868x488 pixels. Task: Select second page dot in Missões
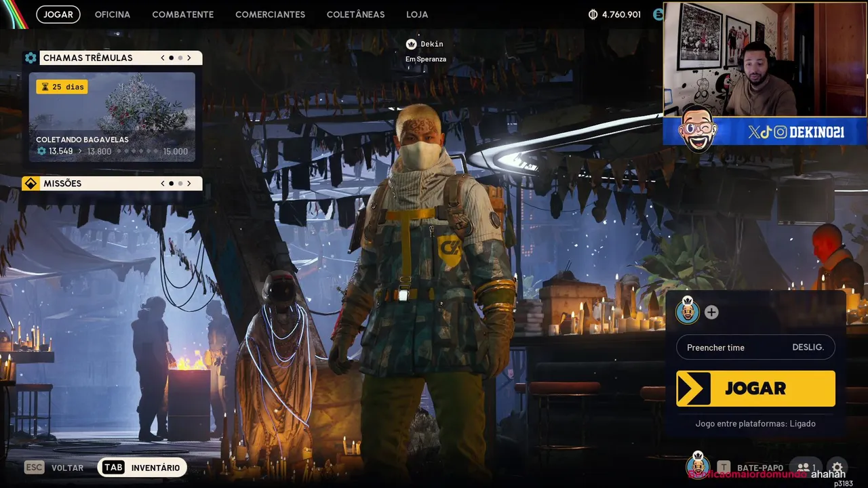pos(180,183)
